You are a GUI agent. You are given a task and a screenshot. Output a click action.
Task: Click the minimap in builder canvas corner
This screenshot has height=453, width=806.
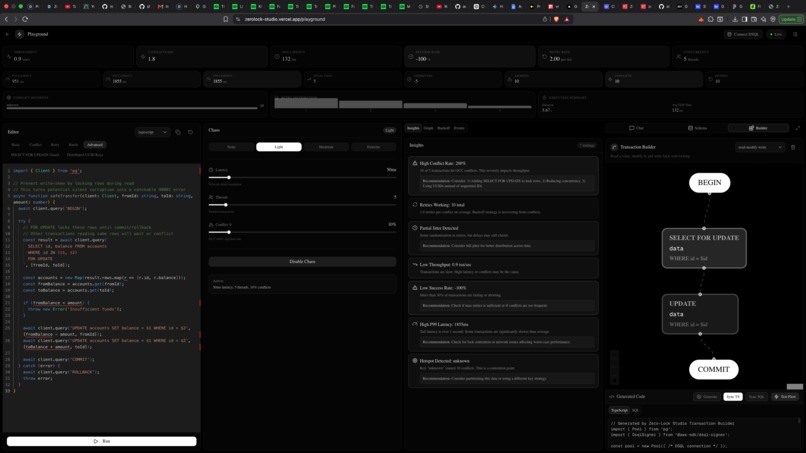(x=794, y=387)
